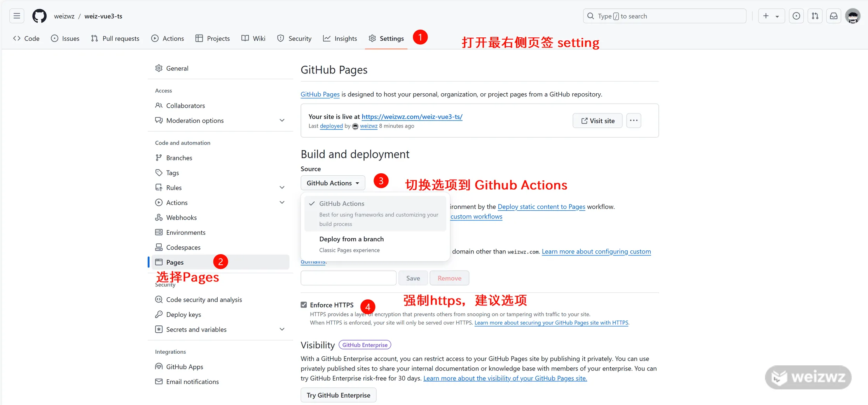This screenshot has height=405, width=868.
Task: Open the Insights tab
Action: pyautogui.click(x=340, y=38)
